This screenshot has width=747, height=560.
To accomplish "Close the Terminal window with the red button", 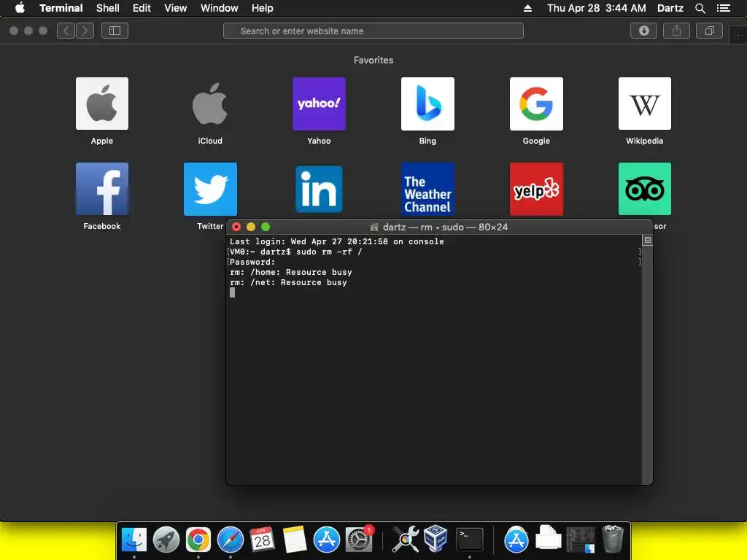I will coord(236,227).
